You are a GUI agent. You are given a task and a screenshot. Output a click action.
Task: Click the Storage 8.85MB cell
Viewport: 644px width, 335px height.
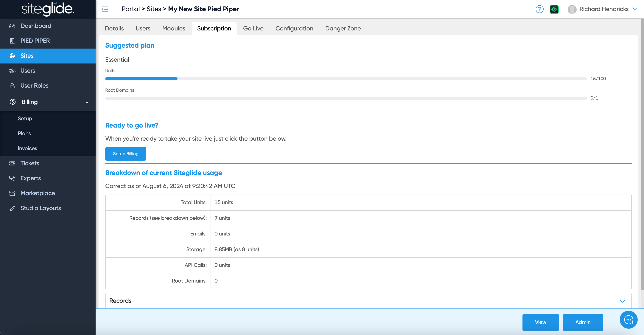[x=421, y=249]
